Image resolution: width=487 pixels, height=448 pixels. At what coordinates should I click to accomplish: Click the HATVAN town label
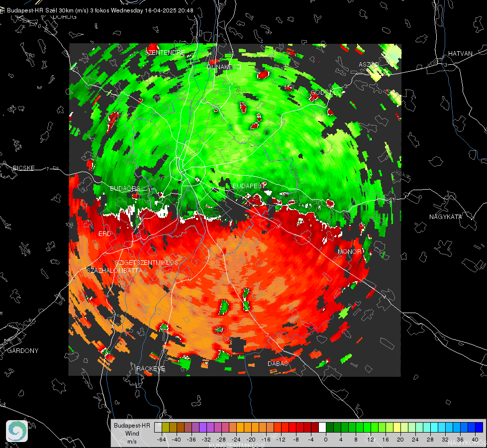pos(460,54)
